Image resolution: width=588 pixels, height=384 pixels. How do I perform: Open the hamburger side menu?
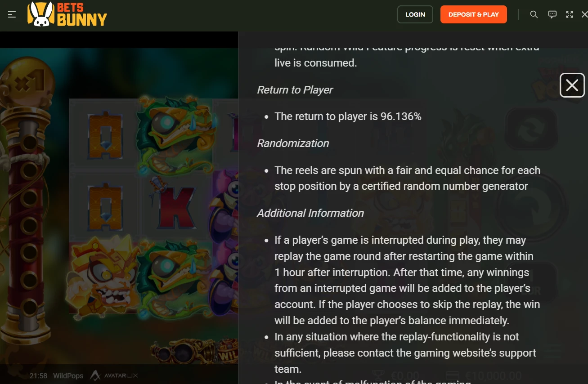tap(12, 14)
